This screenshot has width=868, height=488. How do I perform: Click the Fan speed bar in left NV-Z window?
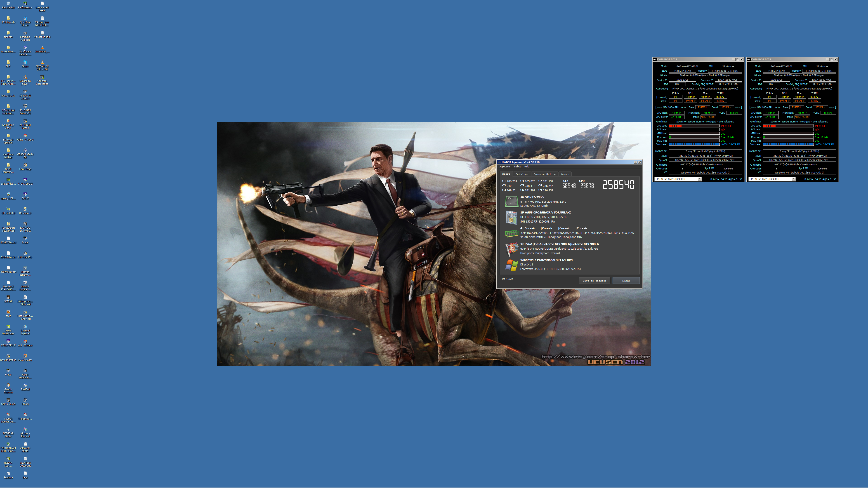point(694,145)
